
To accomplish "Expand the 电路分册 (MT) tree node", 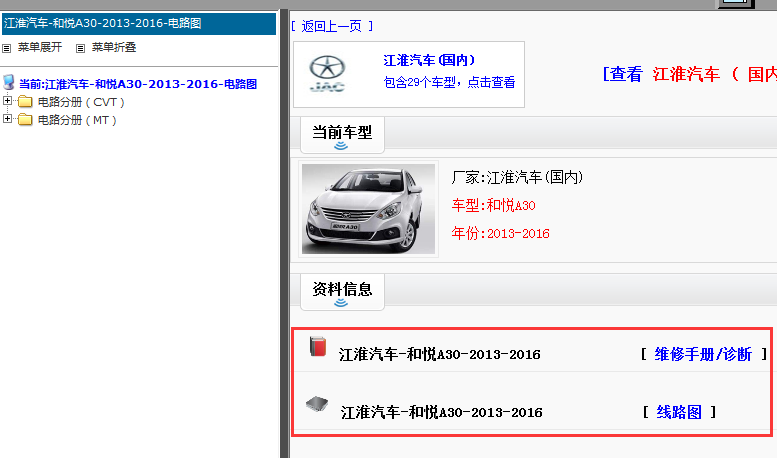I will click(x=7, y=118).
